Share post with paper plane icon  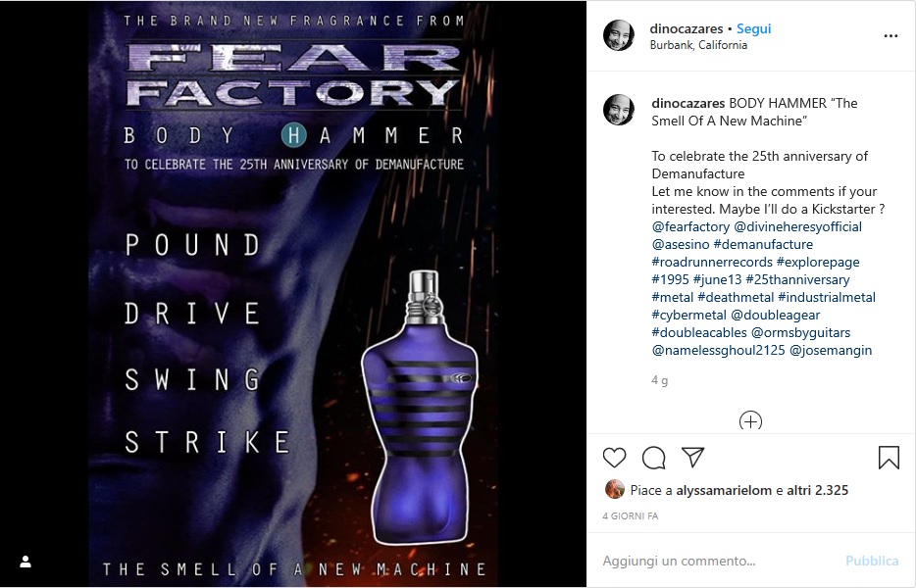[692, 458]
